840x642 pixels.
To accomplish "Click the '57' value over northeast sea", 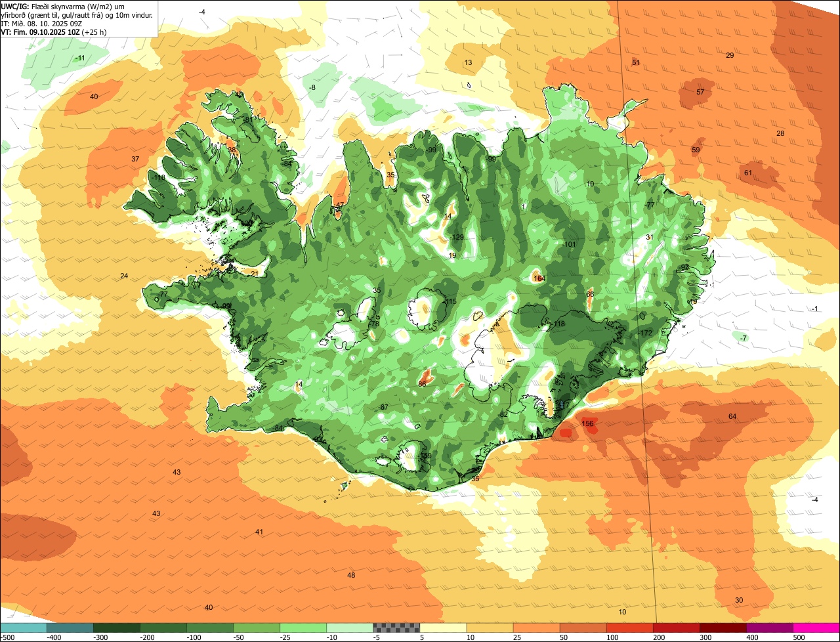I will 700,93.
